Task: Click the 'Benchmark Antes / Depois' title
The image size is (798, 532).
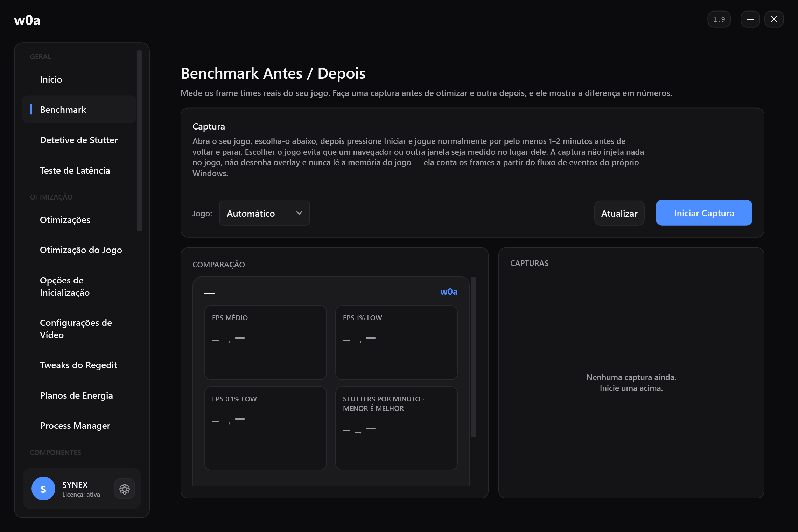Action: 273,73
